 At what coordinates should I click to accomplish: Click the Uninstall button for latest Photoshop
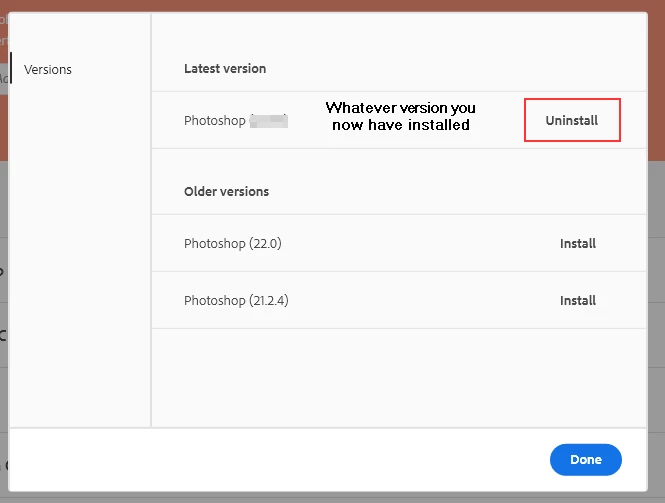pyautogui.click(x=572, y=120)
